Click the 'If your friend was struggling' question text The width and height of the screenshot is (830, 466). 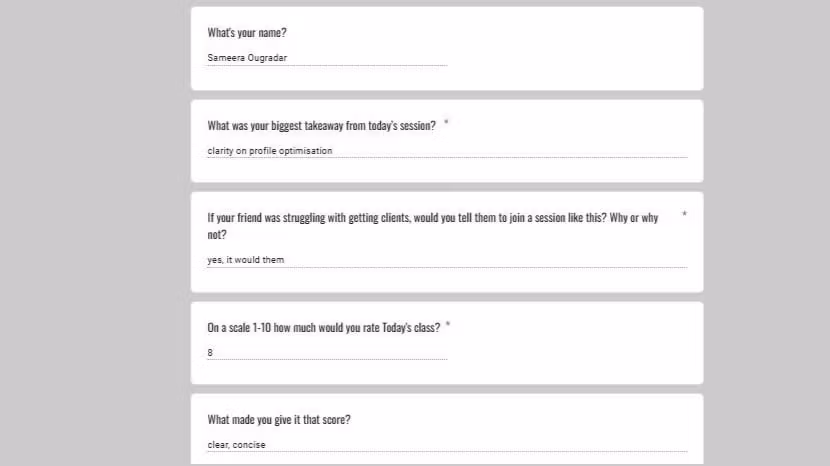432,226
